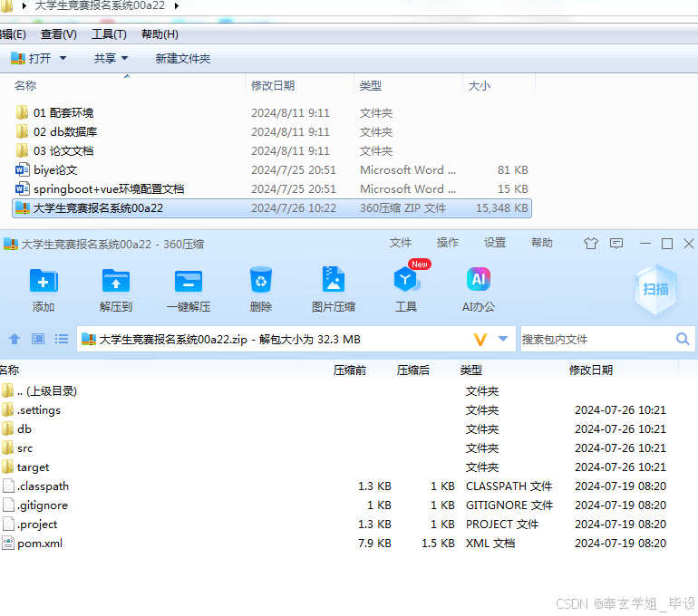Click the XML 文档 type cell

tap(490, 544)
